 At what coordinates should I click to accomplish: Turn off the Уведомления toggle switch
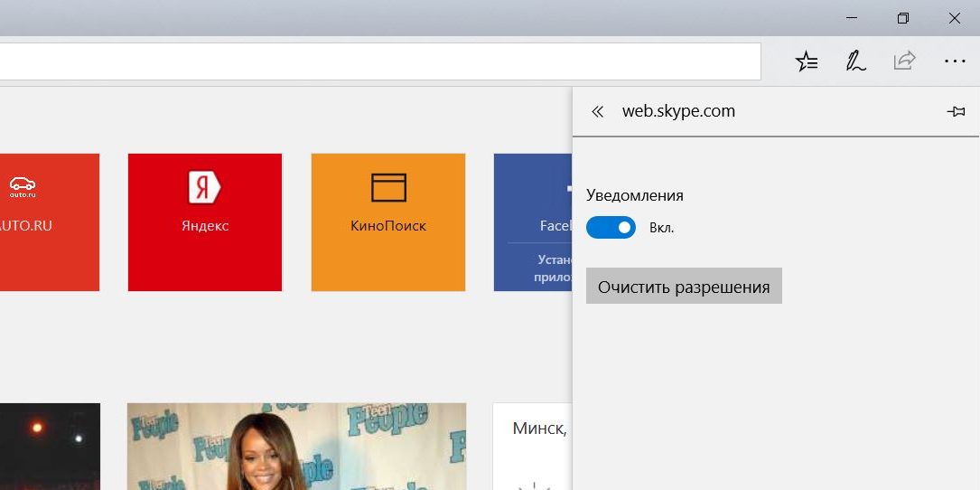click(611, 228)
